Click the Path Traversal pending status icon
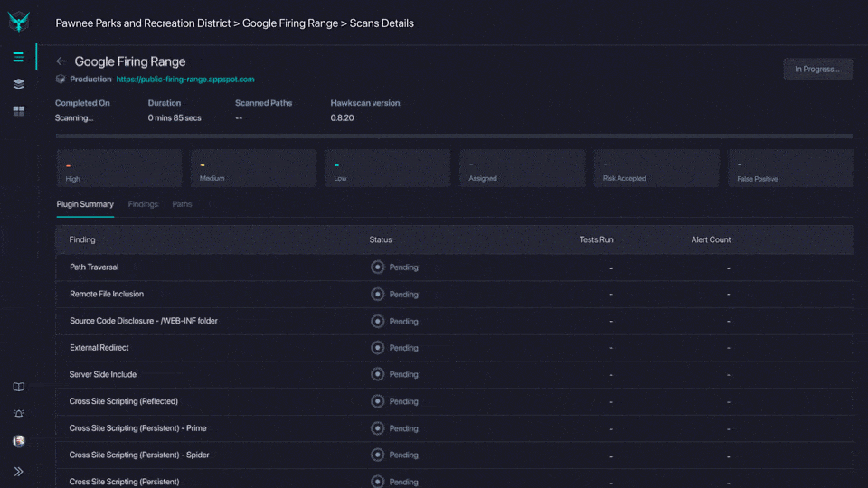 point(378,267)
